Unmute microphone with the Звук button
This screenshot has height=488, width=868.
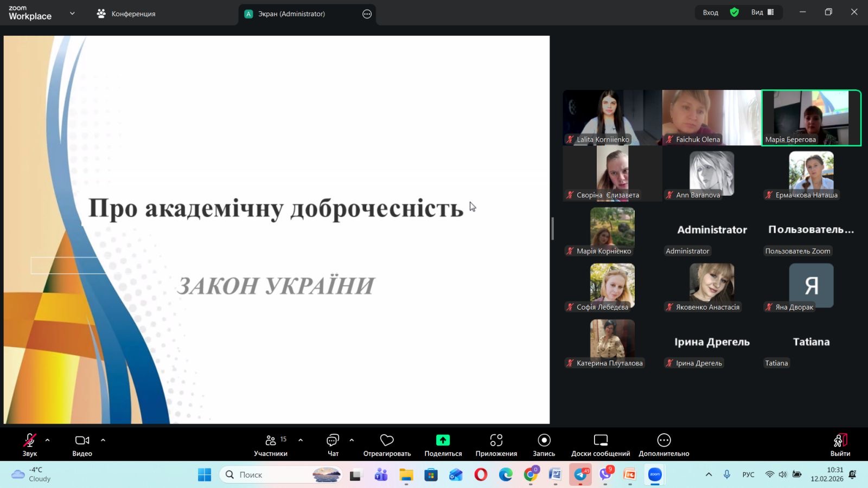pyautogui.click(x=30, y=440)
